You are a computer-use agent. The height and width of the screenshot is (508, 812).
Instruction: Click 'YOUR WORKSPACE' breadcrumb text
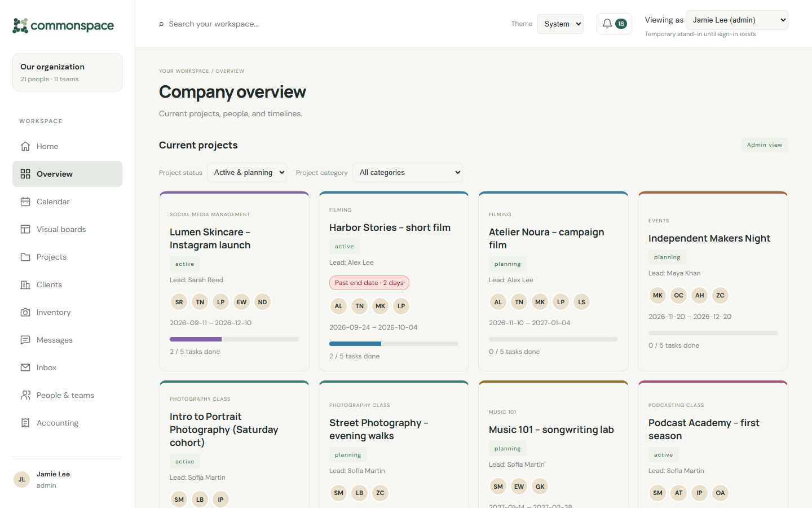pos(184,71)
